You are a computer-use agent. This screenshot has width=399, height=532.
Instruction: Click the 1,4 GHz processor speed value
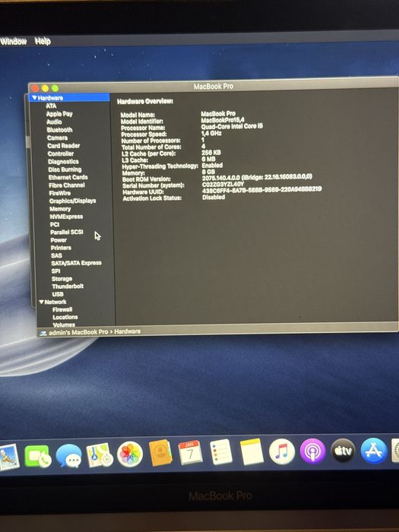click(211, 133)
